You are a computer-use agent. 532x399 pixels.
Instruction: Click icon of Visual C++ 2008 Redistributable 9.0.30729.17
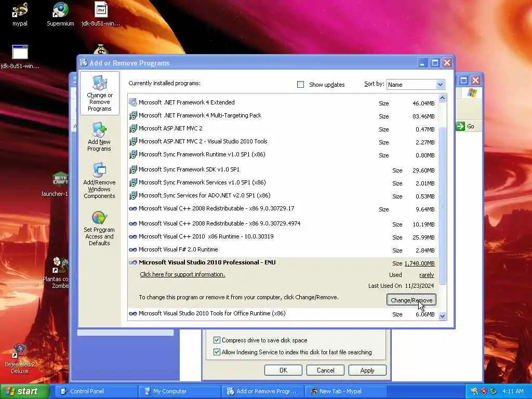point(133,209)
